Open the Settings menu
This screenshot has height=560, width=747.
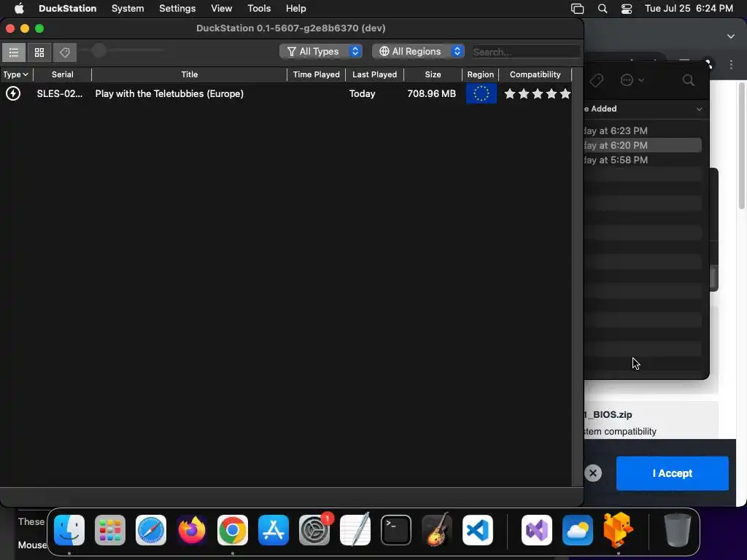click(x=177, y=9)
